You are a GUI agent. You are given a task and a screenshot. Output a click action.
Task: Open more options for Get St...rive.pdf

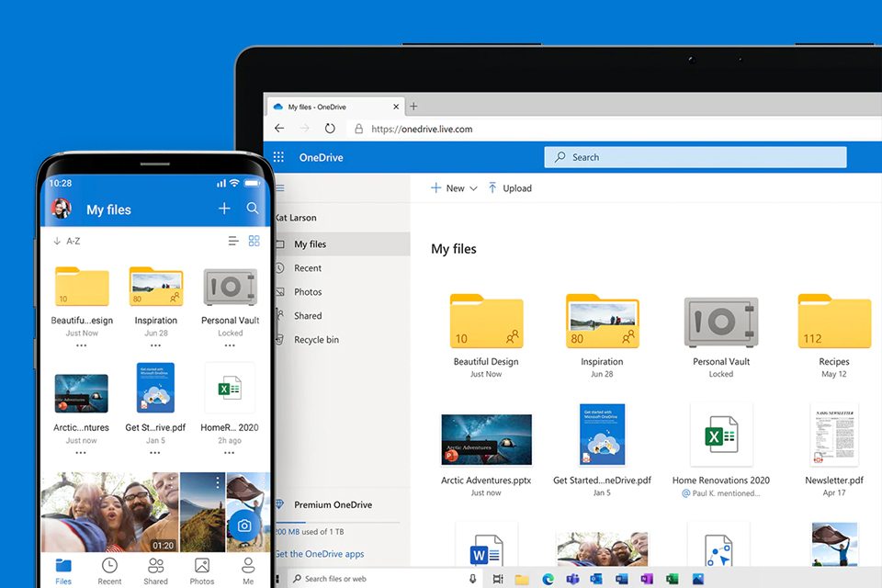point(155,452)
